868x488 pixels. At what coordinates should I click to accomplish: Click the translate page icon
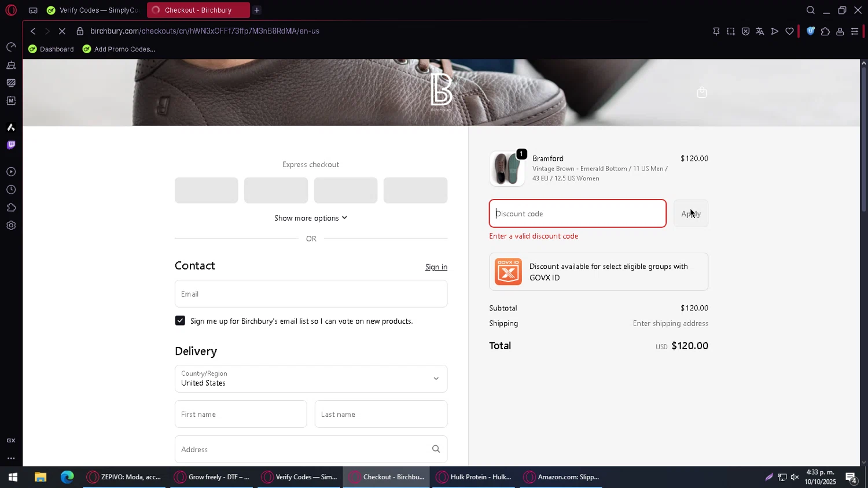[x=760, y=31]
